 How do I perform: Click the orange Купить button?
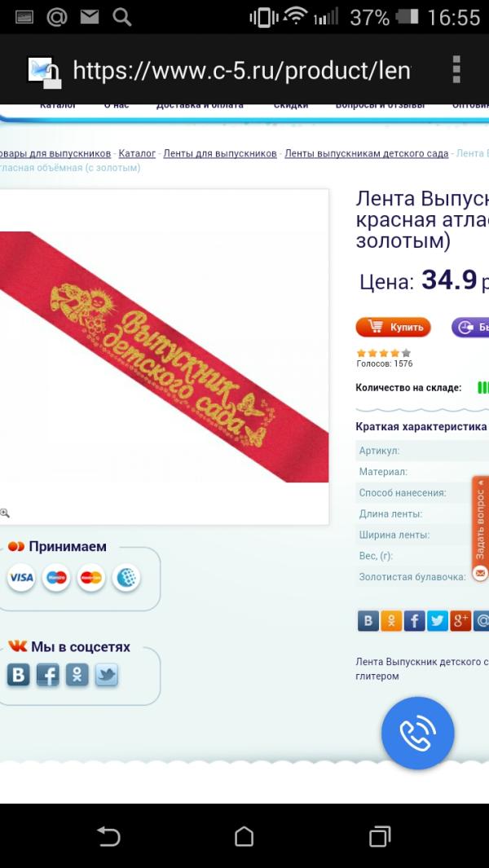pyautogui.click(x=393, y=327)
